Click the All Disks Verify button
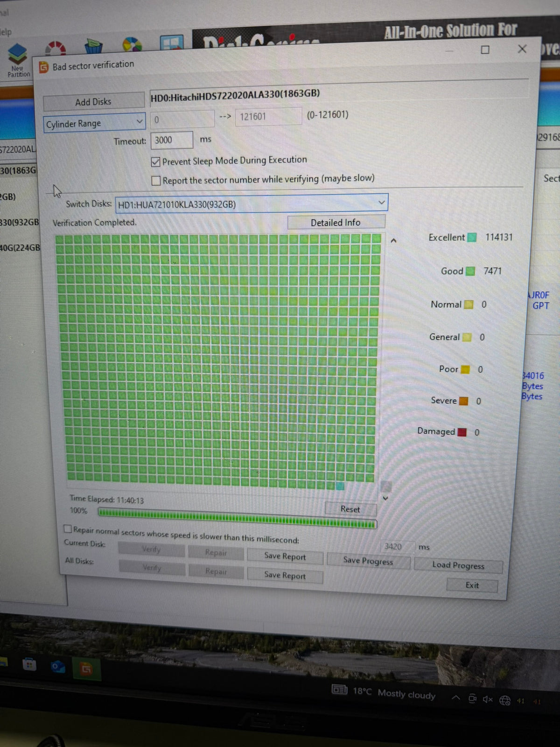 152,567
